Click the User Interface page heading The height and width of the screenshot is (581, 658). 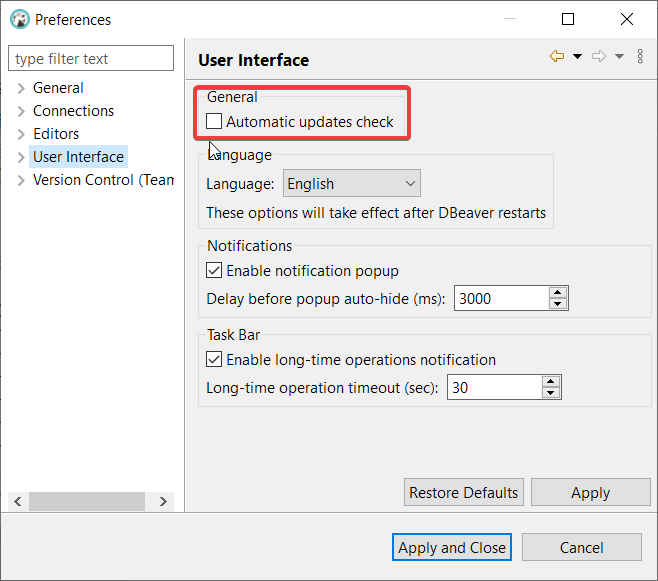[253, 60]
